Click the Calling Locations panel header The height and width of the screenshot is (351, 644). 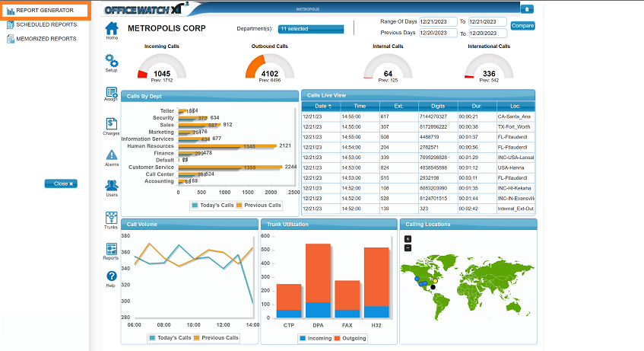[x=468, y=225]
